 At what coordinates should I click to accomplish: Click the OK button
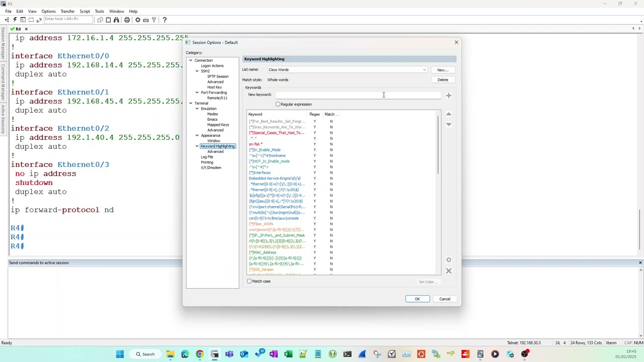(x=418, y=299)
